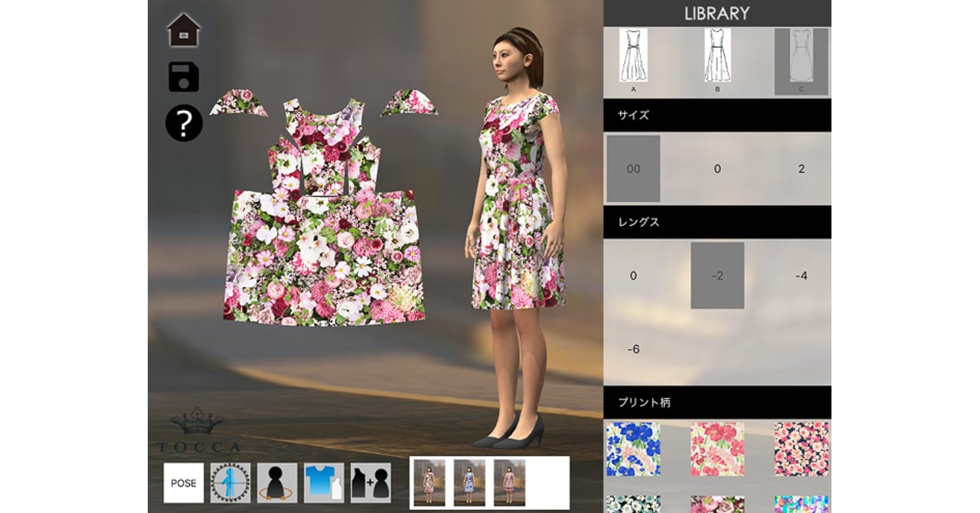Select dress silhouette C
Screen dimensions: 980x513
pos(802,61)
